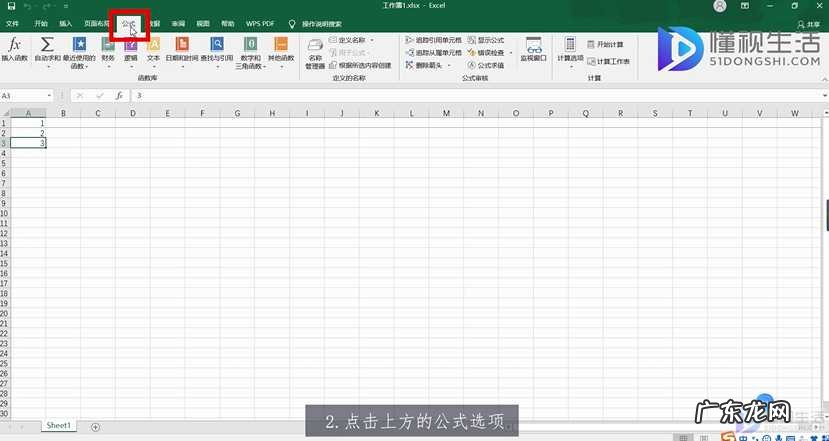Viewport: 829px width, 441px height.
Task: Switch to the Home (开始) tab
Action: [x=41, y=24]
